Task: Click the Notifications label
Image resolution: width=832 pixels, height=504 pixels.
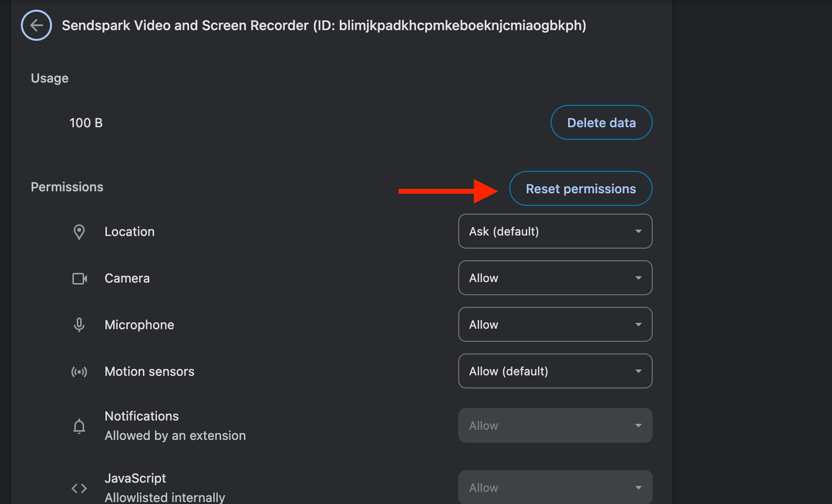Action: (142, 416)
